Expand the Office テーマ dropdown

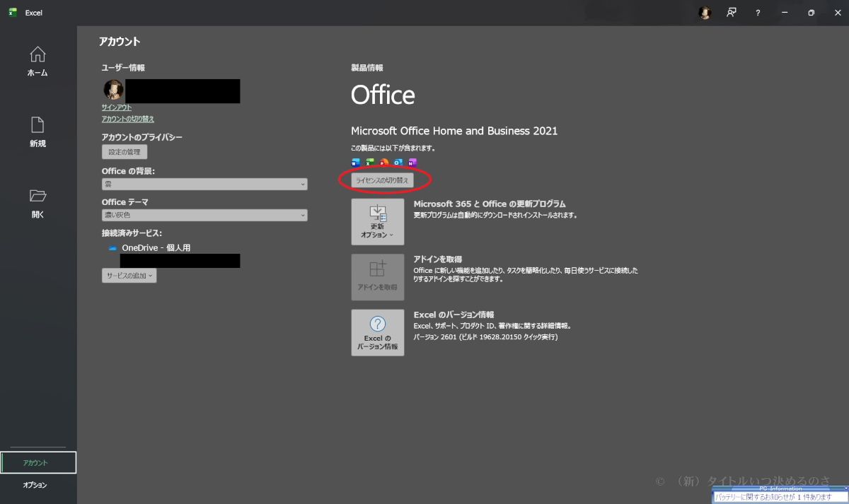click(x=204, y=215)
